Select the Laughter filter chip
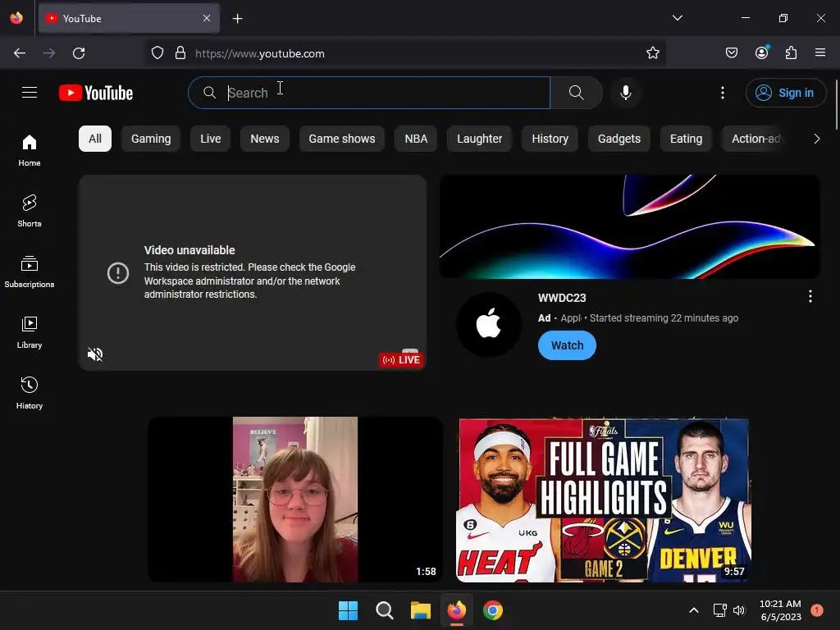The height and width of the screenshot is (630, 840). click(x=479, y=139)
